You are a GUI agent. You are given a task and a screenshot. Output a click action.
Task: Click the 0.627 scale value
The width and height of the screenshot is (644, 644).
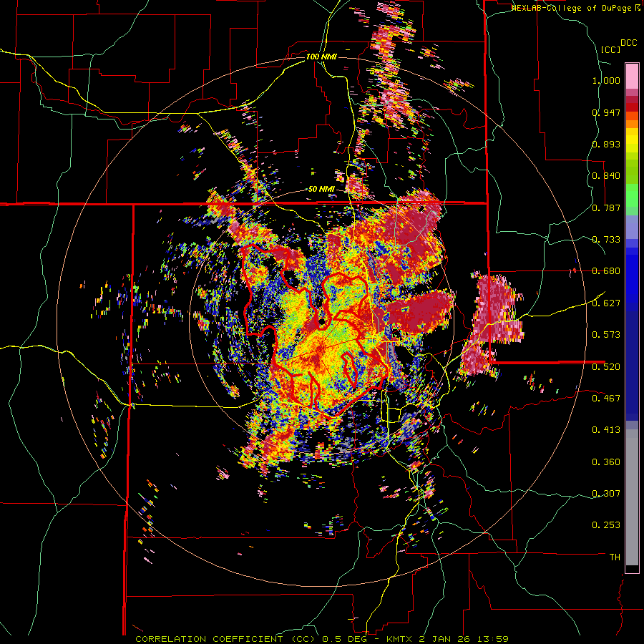tap(606, 303)
